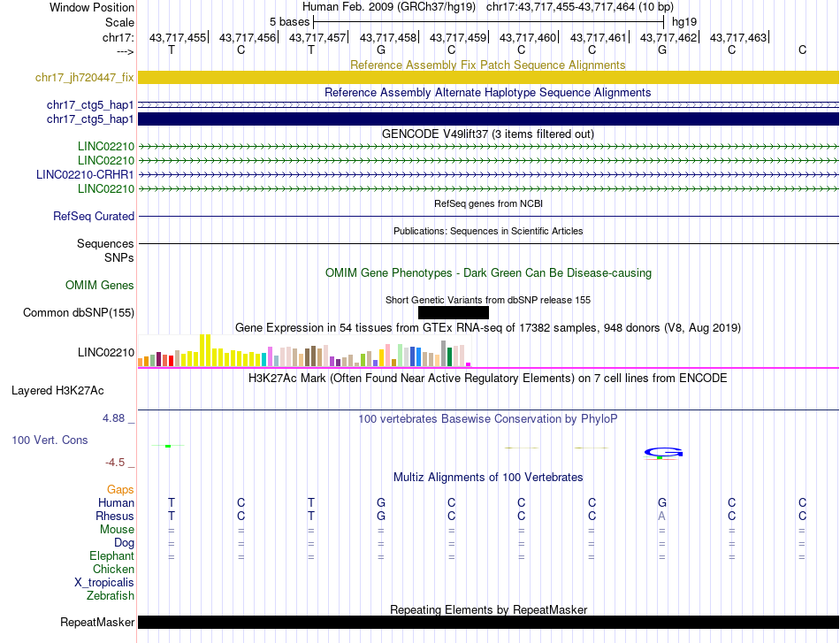Click the RepeatMasker track label
The width and height of the screenshot is (840, 643).
tap(97, 623)
